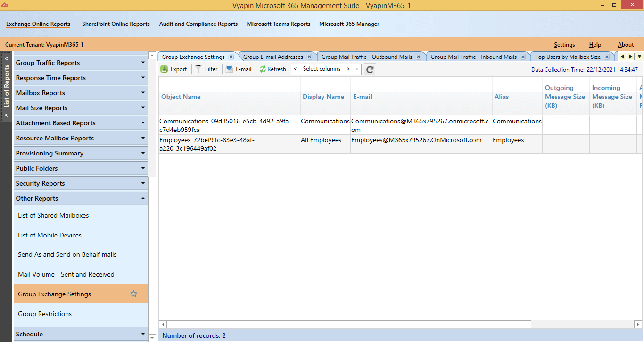644x343 pixels.
Task: Open List of Mobile Devices report
Action: [x=81, y=235]
